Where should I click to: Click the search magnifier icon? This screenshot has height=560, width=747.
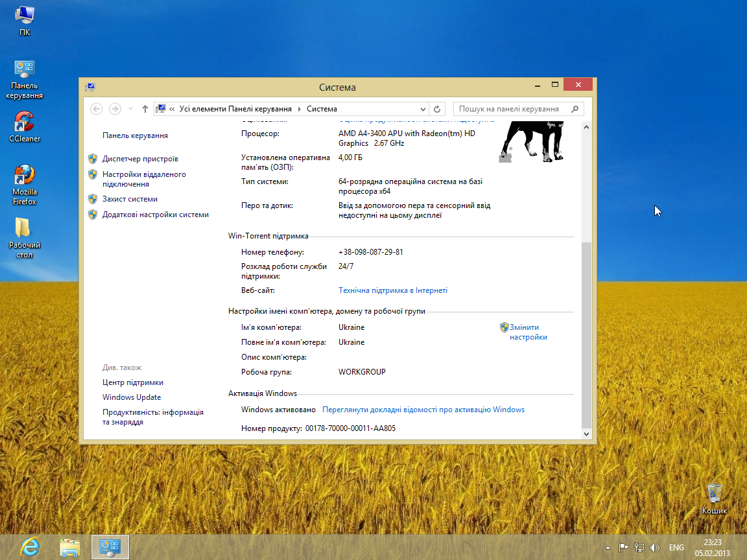575,109
